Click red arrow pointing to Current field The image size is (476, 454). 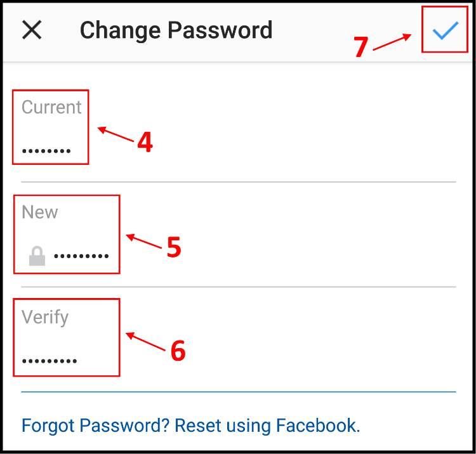(x=116, y=134)
